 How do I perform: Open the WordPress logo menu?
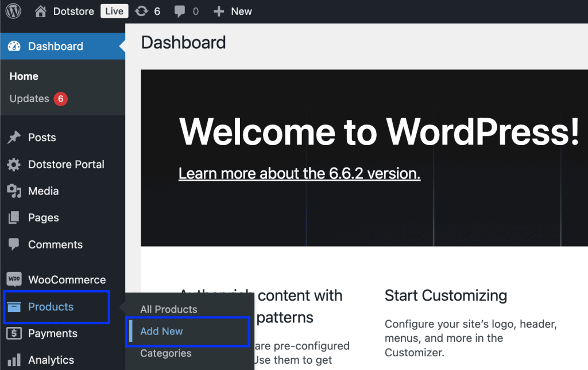[x=13, y=11]
